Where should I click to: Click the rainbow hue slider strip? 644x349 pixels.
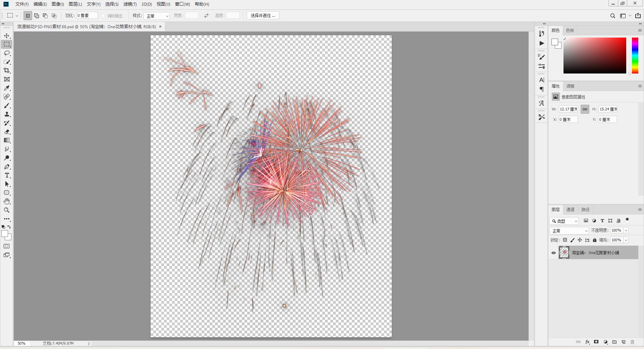(635, 55)
